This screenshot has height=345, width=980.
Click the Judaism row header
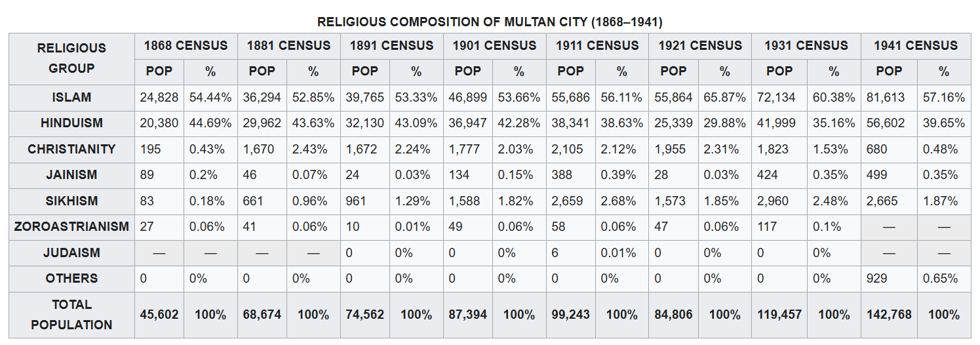coord(71,253)
